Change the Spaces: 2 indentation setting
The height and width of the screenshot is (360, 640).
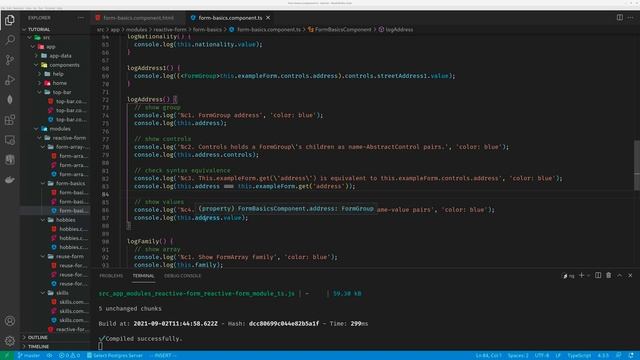(x=518, y=356)
